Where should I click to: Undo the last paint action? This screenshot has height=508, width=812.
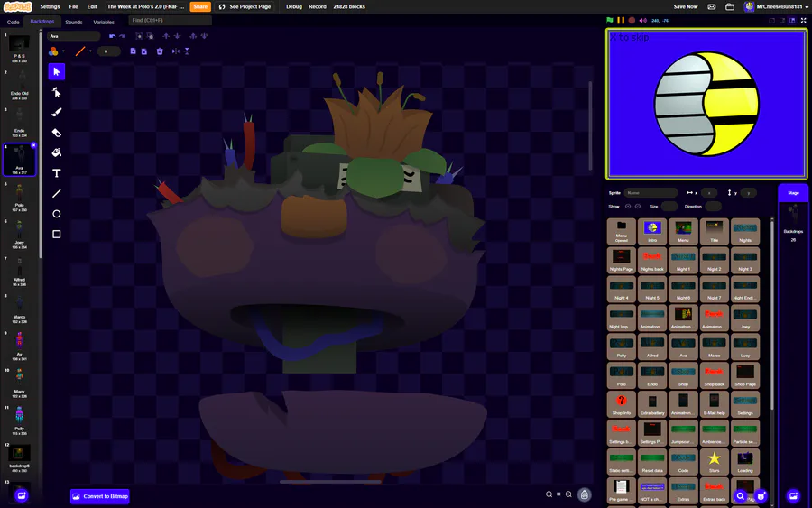(113, 36)
